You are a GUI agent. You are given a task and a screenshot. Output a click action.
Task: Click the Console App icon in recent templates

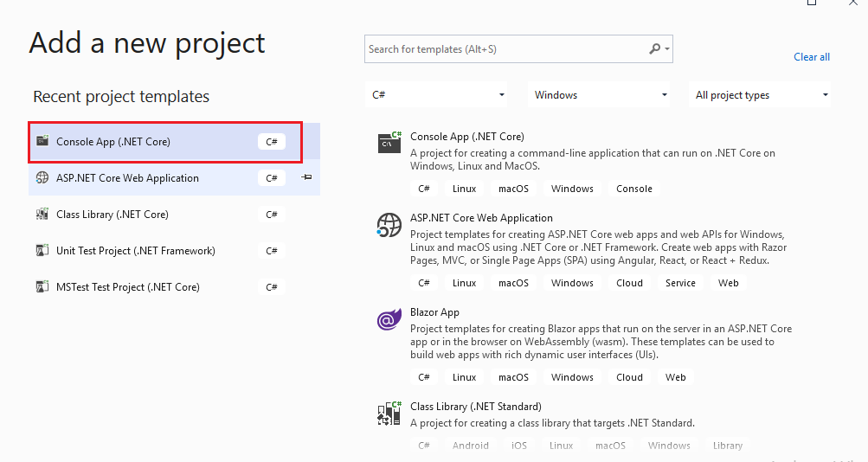pos(42,141)
